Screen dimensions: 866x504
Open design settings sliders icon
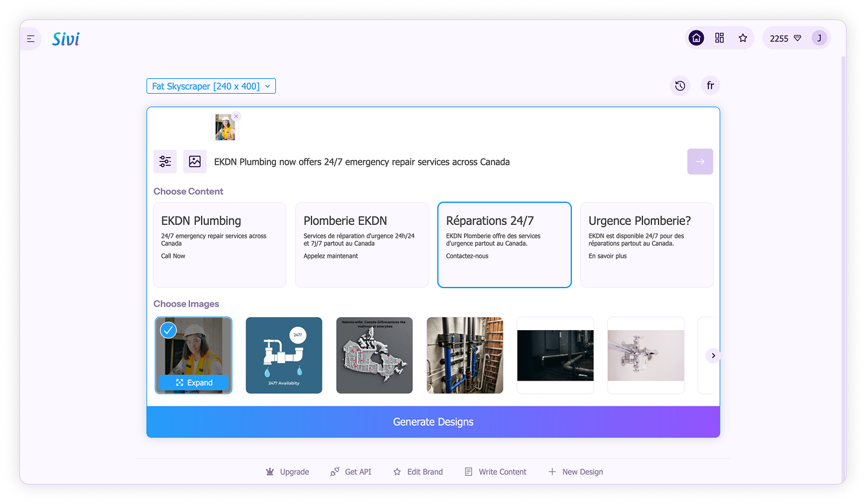pos(165,162)
